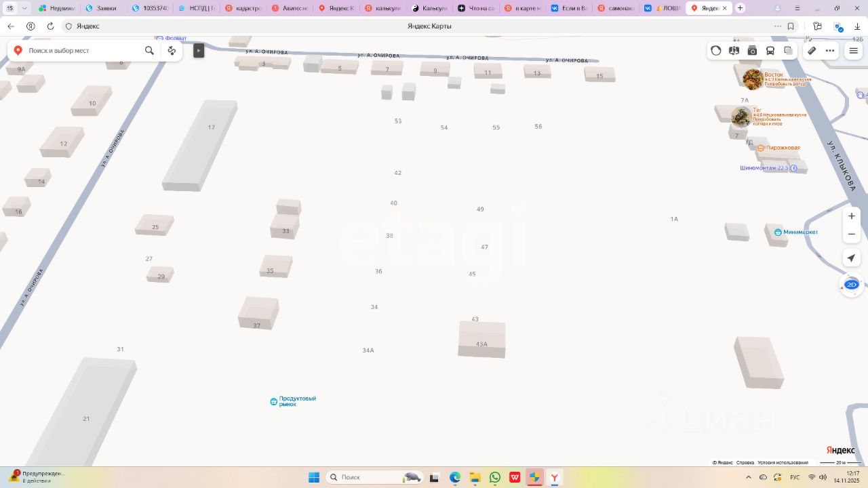
Task: Open the map layers selector
Action: [788, 50]
